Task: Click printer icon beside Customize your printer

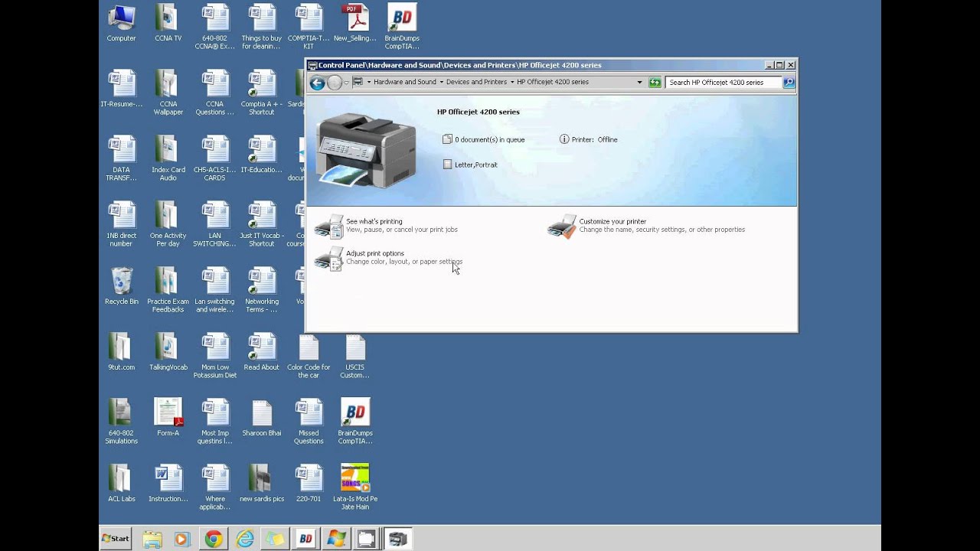Action: [x=562, y=227]
